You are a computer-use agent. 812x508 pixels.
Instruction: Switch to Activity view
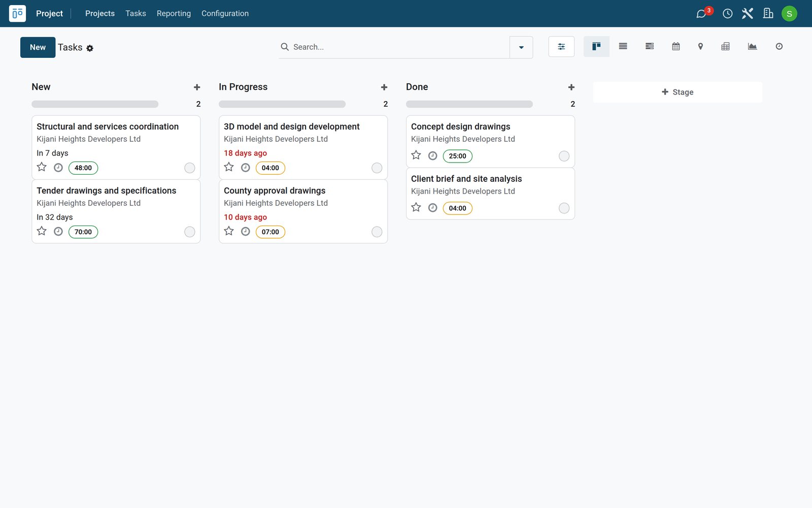click(779, 47)
